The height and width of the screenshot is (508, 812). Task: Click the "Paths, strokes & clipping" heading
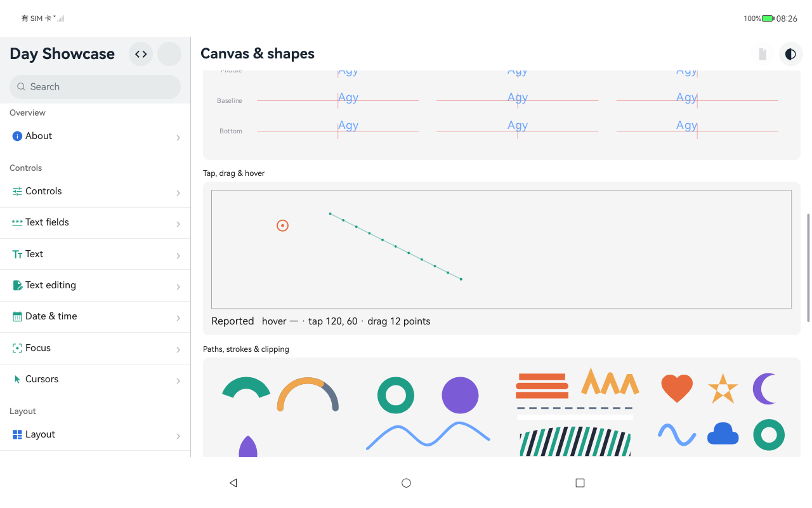pos(246,349)
